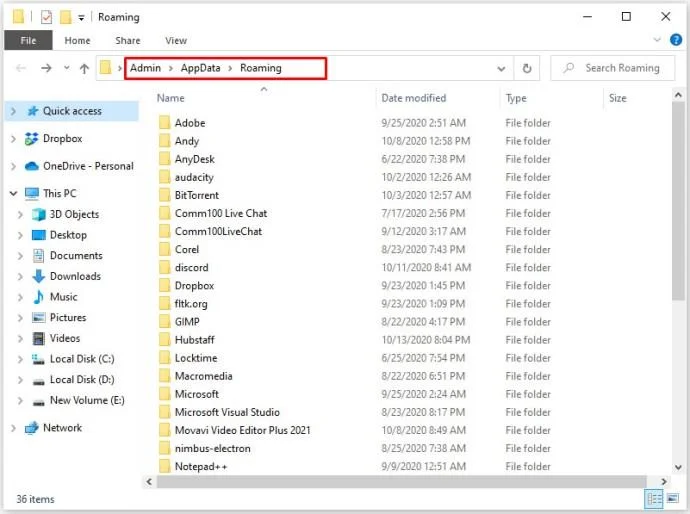Open the Customize Quick Access Toolbar dropdown
This screenshot has height=514, width=690.
[x=81, y=18]
